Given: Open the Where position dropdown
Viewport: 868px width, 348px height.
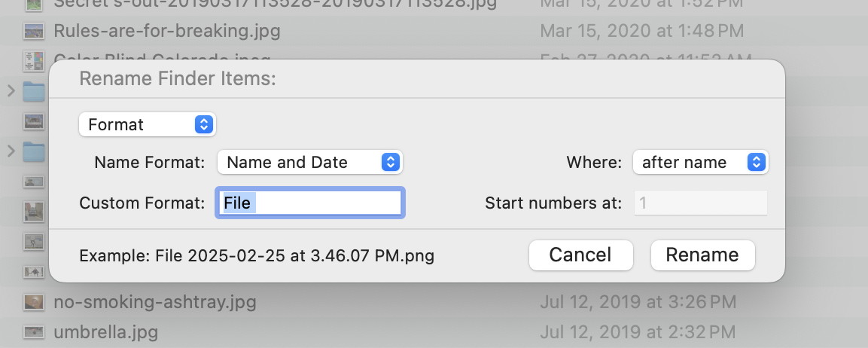Looking at the screenshot, I should (x=701, y=163).
